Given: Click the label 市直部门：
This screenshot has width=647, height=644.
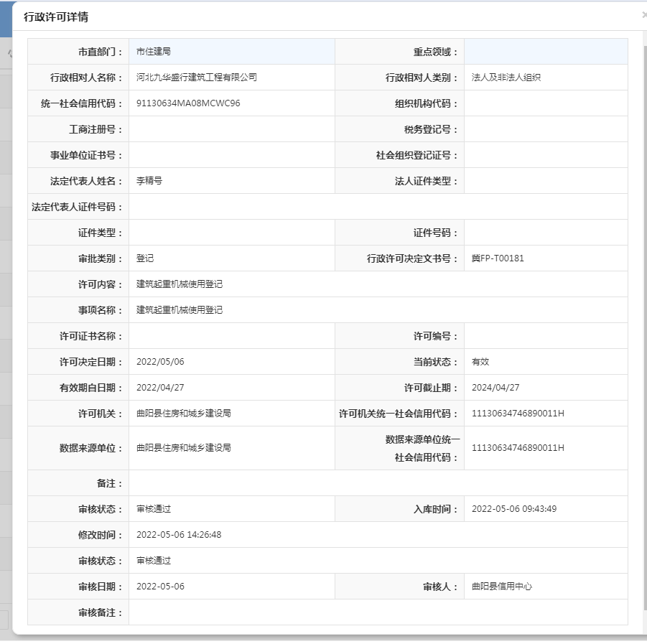Looking at the screenshot, I should [x=101, y=52].
